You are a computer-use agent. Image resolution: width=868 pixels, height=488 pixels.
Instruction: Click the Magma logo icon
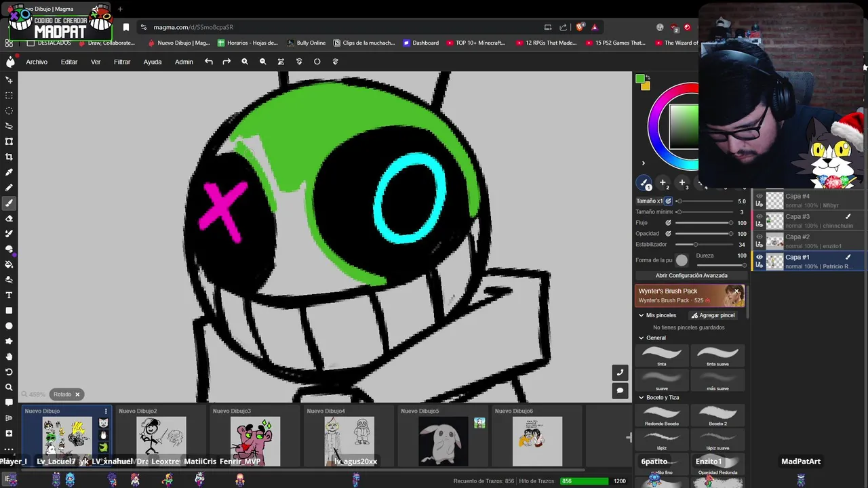[x=10, y=62]
